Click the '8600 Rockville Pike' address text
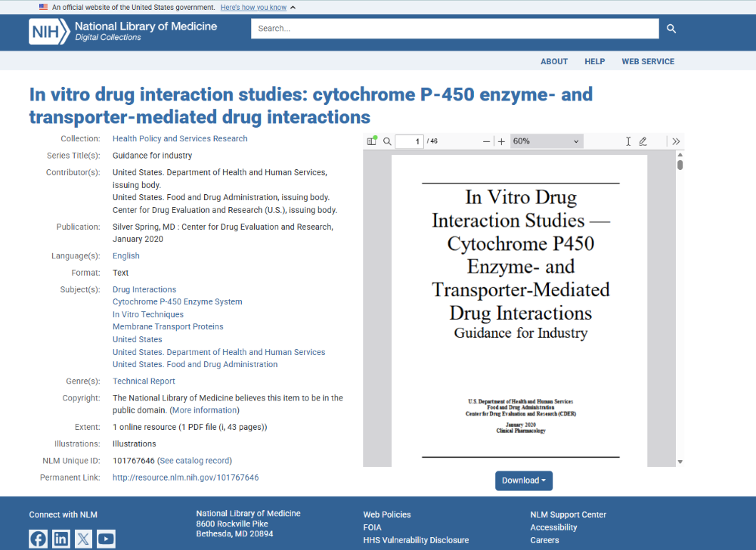 point(232,524)
